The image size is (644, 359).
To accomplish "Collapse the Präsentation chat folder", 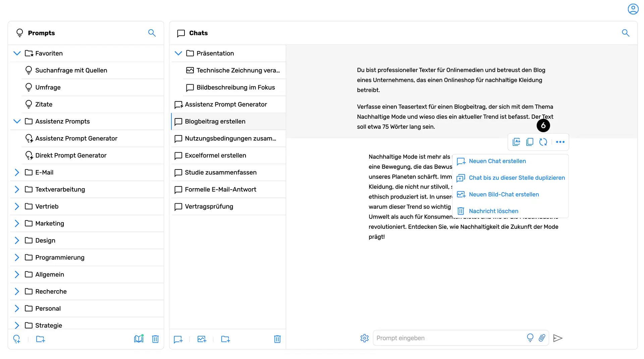I will pos(178,53).
